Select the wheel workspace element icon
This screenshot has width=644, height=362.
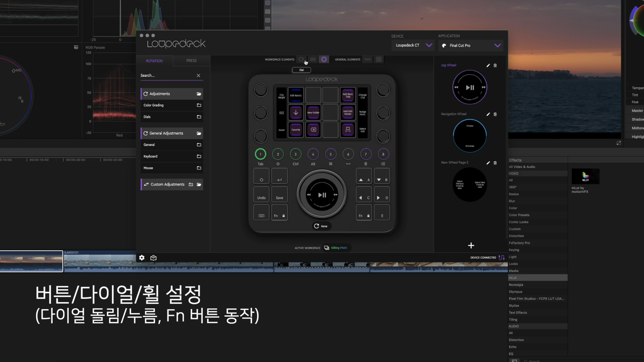[x=324, y=59]
